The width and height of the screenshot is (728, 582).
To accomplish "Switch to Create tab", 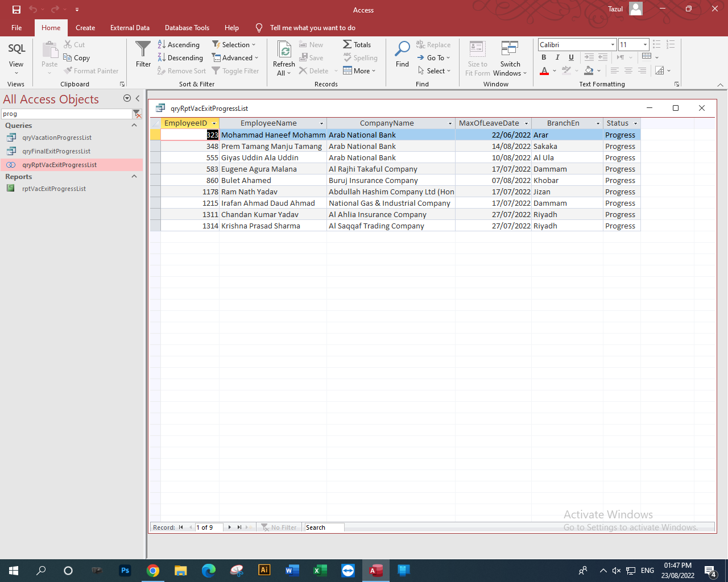I will point(85,27).
